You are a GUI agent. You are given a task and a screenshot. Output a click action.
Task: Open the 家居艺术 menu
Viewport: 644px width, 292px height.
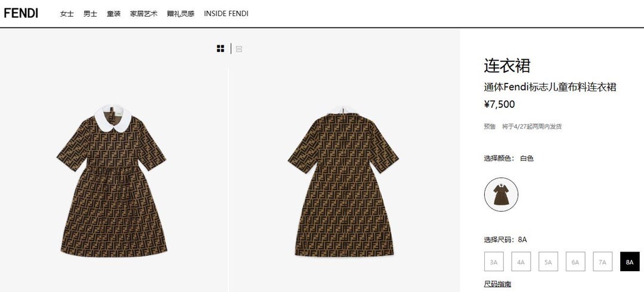point(144,14)
